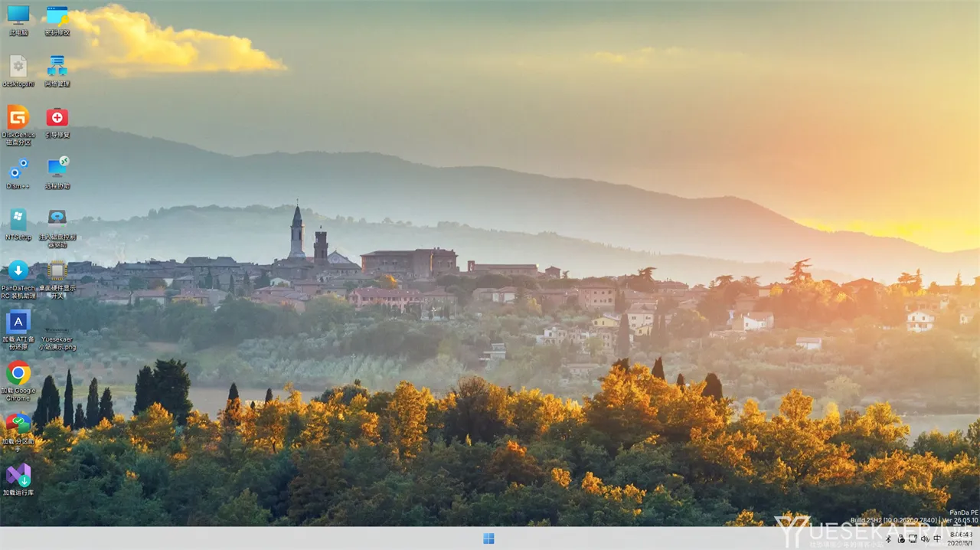Launch the DiskGenius partition tool
This screenshot has height=550, width=980.
tap(18, 125)
